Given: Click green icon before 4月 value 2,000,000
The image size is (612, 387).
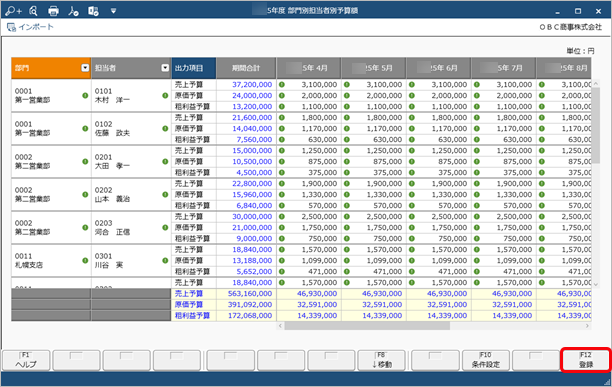Looking at the screenshot, I should coord(282,96).
